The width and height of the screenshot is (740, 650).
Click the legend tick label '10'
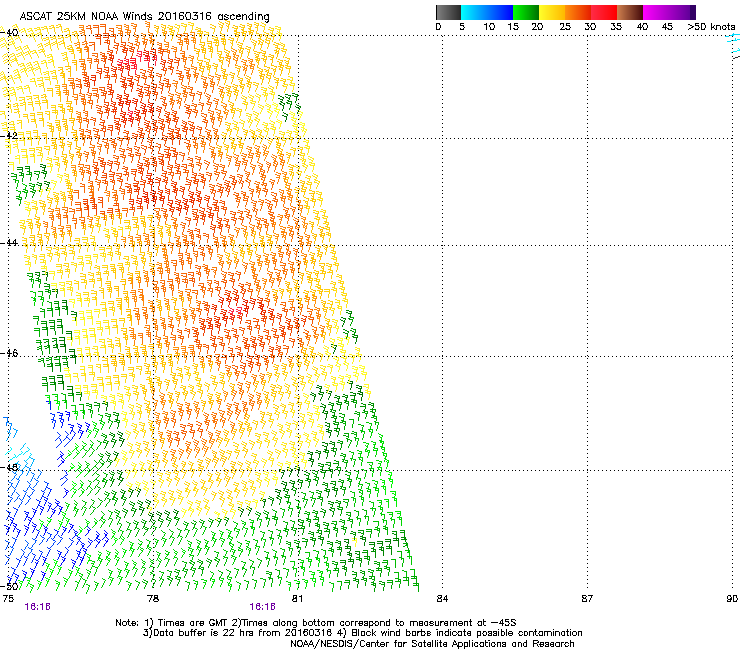pyautogui.click(x=489, y=27)
